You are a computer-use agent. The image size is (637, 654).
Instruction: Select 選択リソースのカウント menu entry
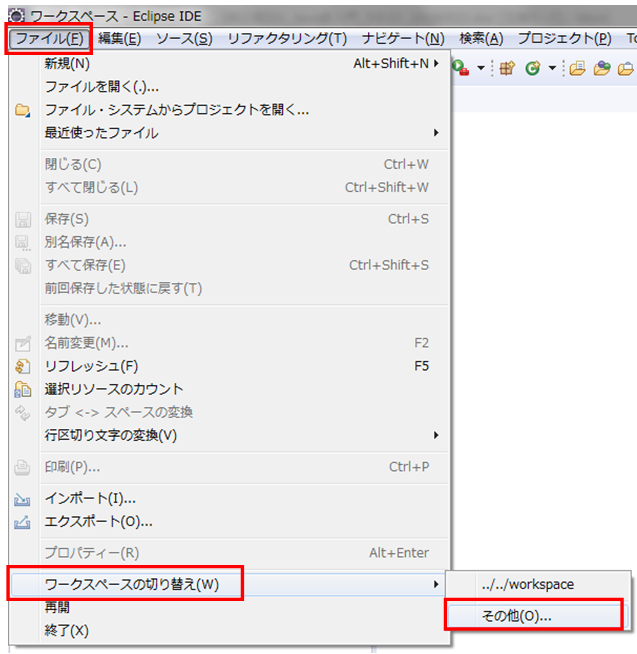114,389
